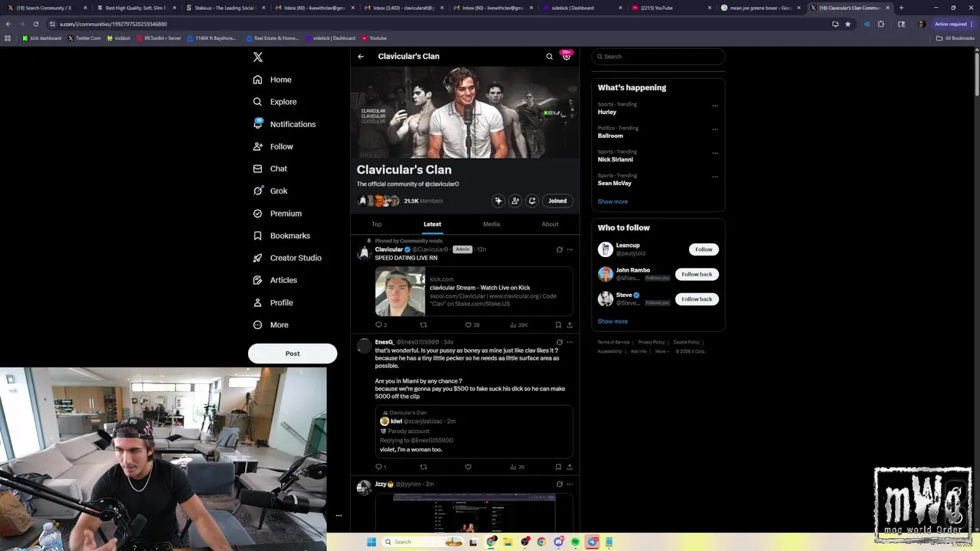Click the Joined button
This screenshot has height=551, width=980.
point(557,201)
